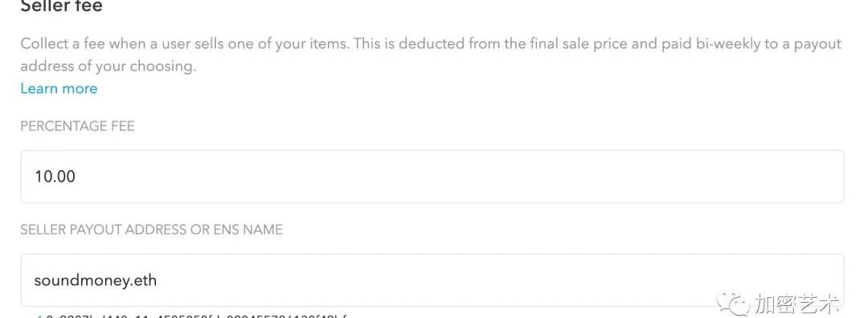
Task: Click the SELLER PAYOUT ADDRESS OR ENS NAME label
Action: click(x=151, y=230)
